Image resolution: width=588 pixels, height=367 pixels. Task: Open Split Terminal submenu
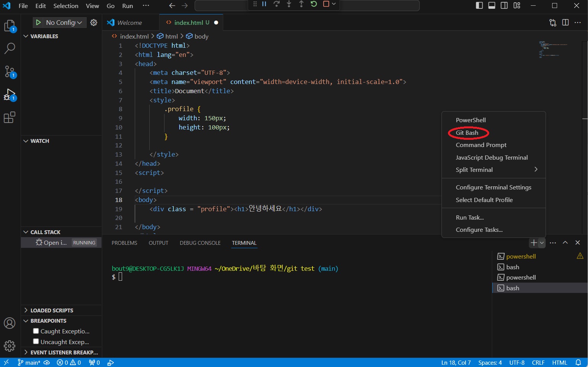(494, 170)
